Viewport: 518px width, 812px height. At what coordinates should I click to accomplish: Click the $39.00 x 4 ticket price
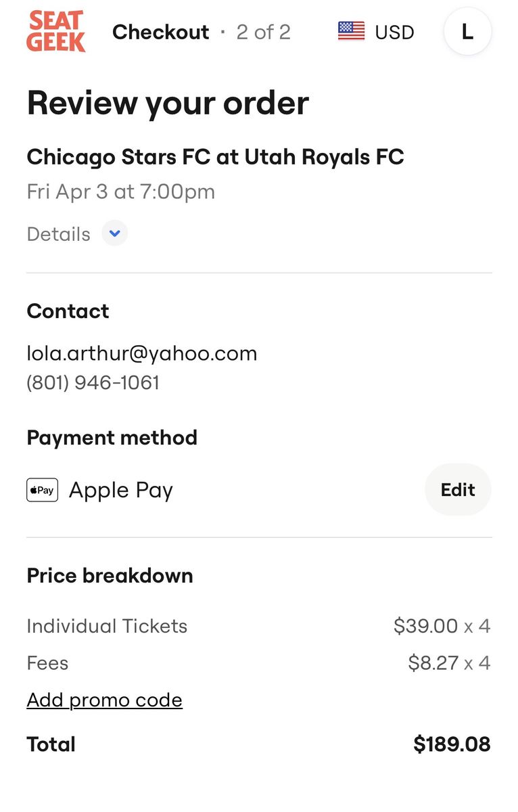tap(442, 626)
